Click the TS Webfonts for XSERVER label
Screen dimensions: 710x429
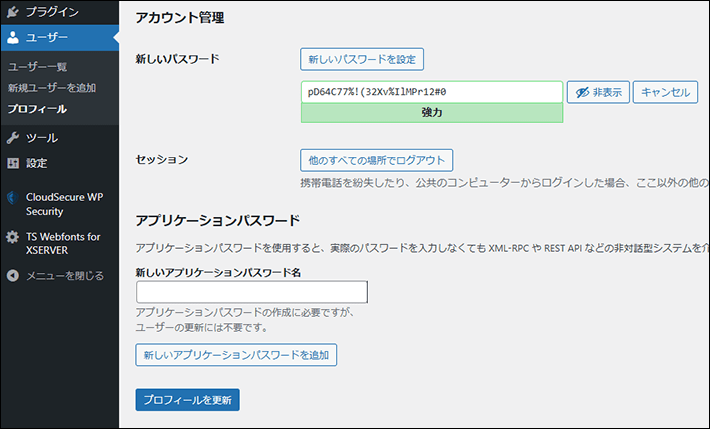coord(64,244)
